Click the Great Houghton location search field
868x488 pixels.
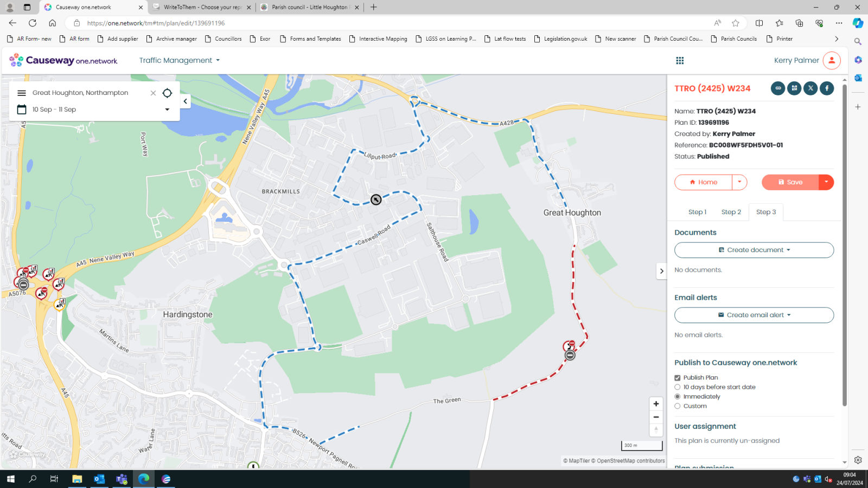(x=87, y=93)
